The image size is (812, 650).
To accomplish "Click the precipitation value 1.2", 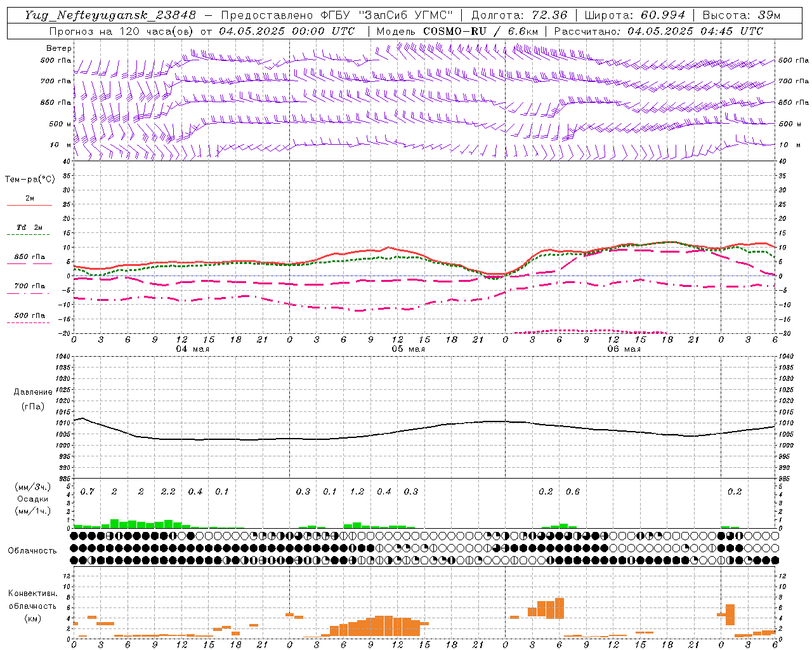I will coord(357,492).
